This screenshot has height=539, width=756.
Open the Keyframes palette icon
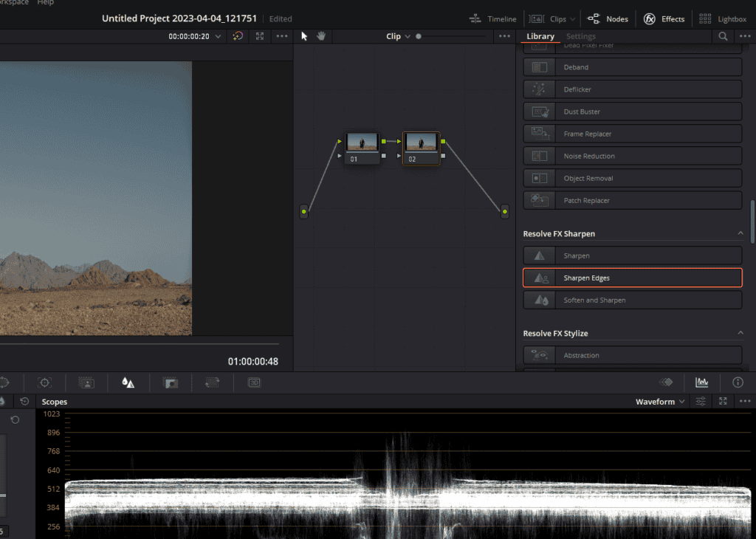point(666,382)
